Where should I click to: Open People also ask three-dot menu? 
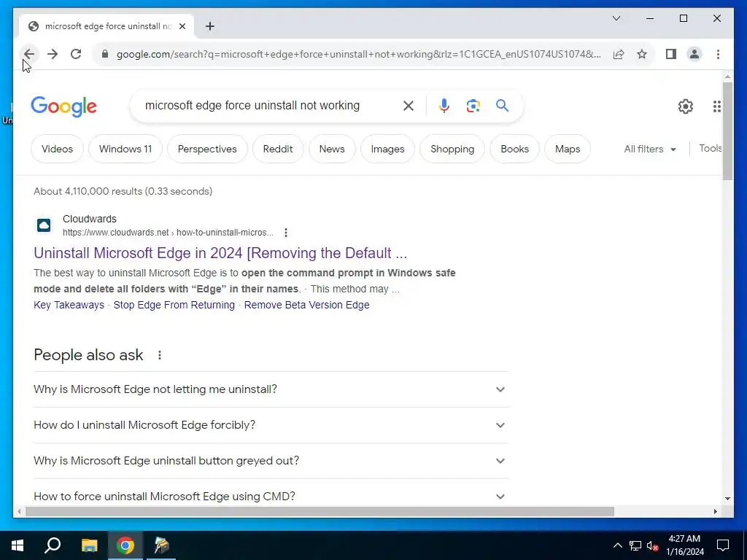pos(160,355)
